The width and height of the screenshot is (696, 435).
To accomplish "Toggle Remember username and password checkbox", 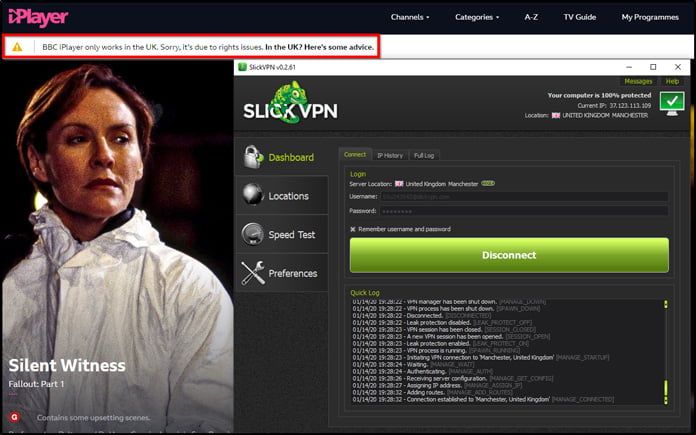I will point(353,229).
